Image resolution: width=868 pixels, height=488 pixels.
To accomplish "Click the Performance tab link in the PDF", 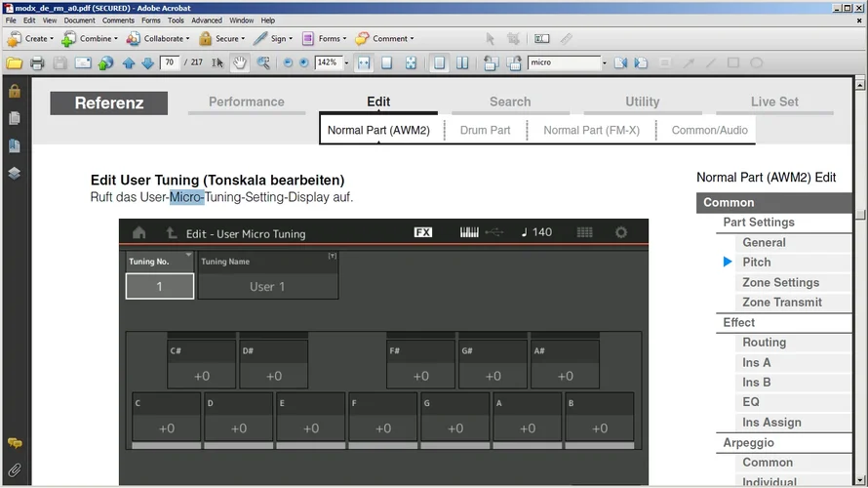I will (x=247, y=102).
